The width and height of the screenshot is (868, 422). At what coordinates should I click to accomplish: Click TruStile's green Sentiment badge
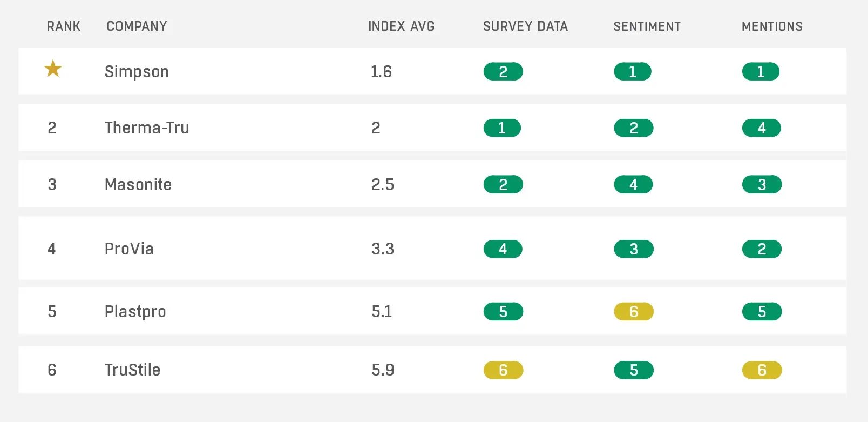click(x=634, y=370)
